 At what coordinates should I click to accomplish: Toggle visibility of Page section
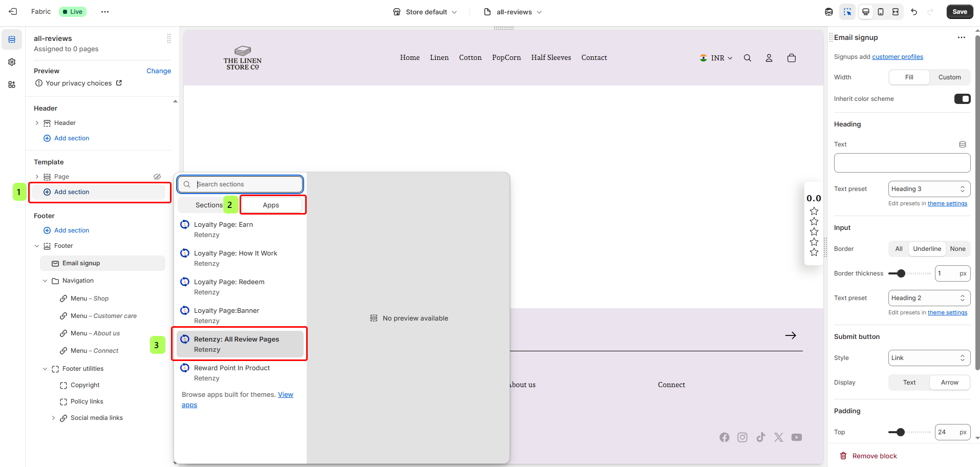click(x=157, y=177)
